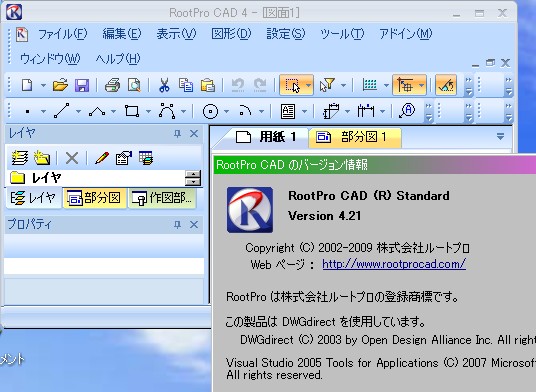Viewport: 536px width, 392px height.
Task: Open the ウィンドウ(W) menu
Action: point(50,59)
